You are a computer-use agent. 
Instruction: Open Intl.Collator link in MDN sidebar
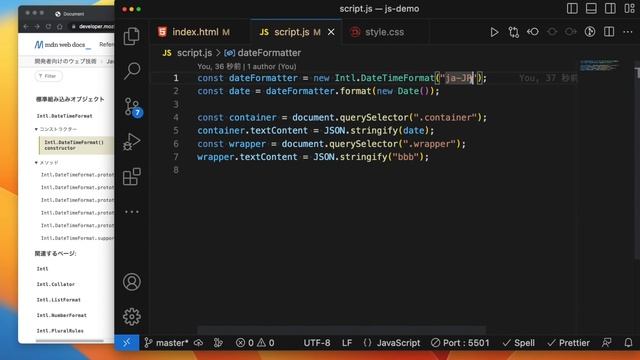(56, 284)
